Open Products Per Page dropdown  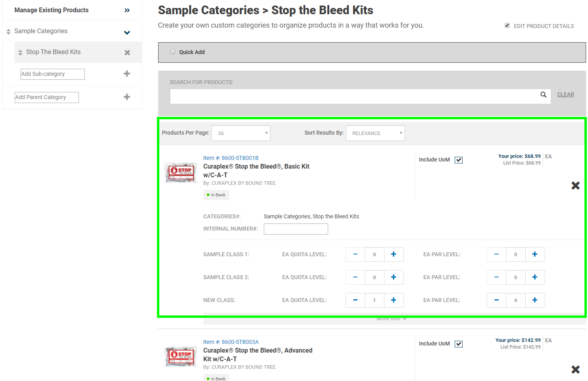tap(241, 133)
